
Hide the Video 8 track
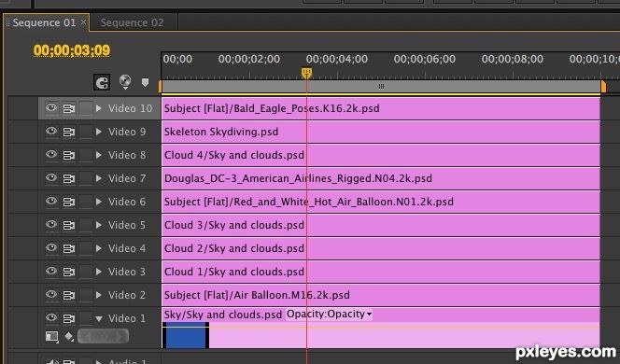[51, 154]
